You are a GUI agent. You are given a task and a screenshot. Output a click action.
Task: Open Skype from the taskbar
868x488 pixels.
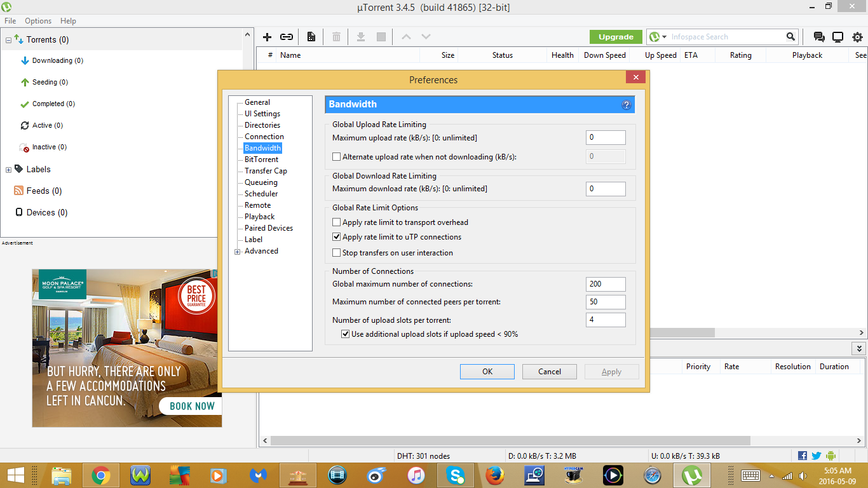[455, 475]
